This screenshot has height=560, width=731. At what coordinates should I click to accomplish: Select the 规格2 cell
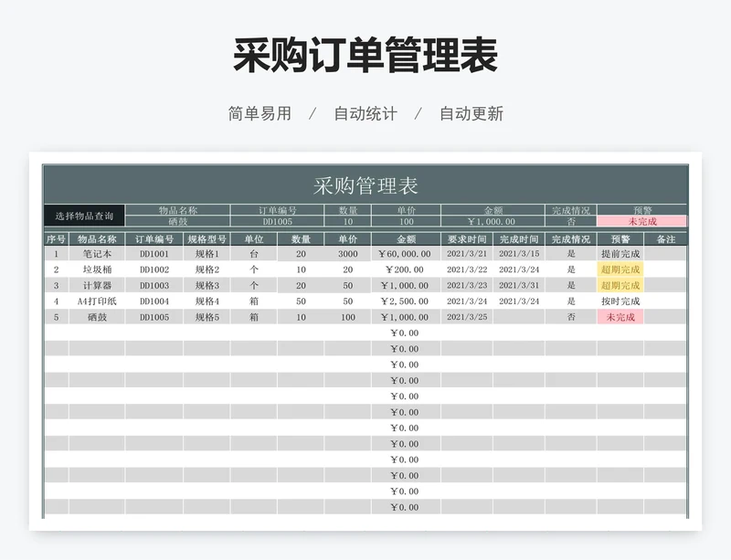[207, 269]
